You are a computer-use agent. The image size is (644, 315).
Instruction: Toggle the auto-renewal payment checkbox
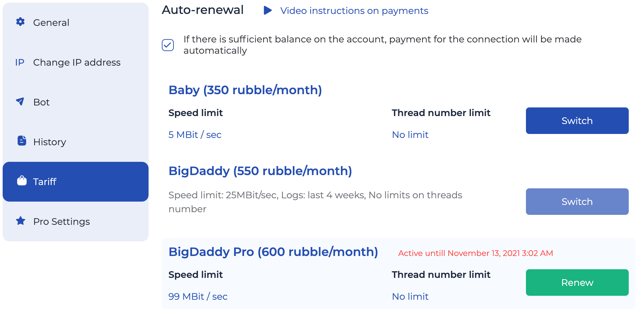168,45
